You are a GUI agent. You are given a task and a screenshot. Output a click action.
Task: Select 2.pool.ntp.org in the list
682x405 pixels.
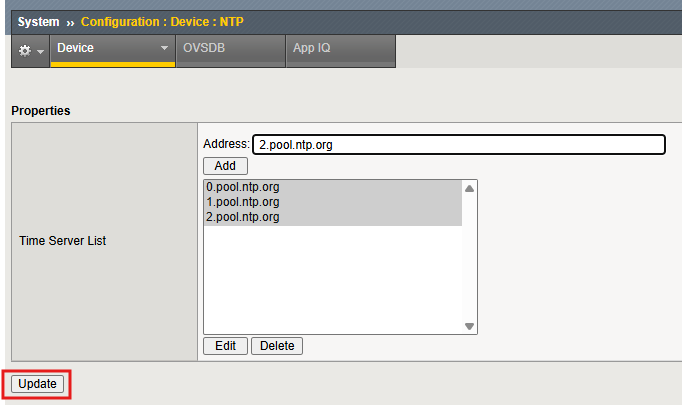click(x=333, y=217)
